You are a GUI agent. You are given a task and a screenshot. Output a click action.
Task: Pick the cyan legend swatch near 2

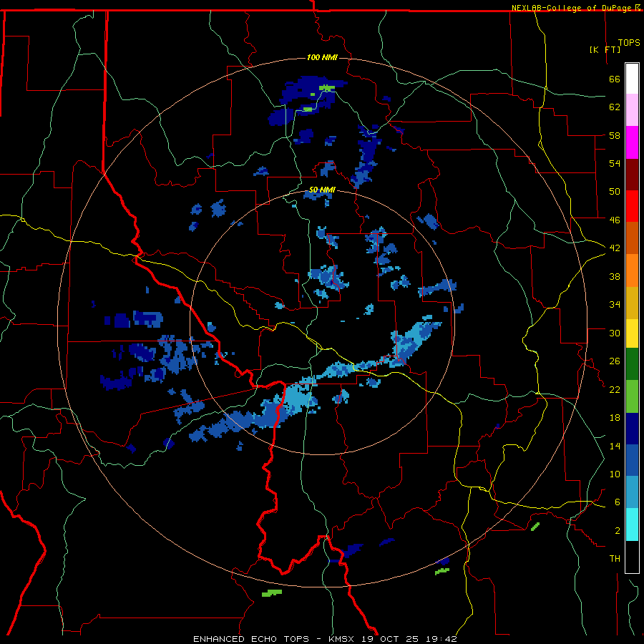tap(632, 525)
